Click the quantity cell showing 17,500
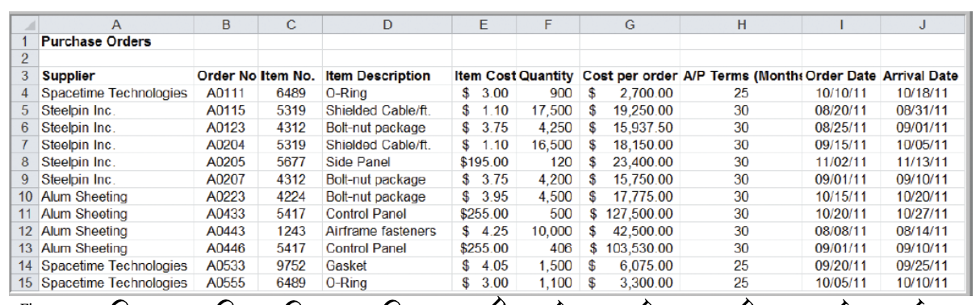This screenshot has height=305, width=980. (x=547, y=110)
